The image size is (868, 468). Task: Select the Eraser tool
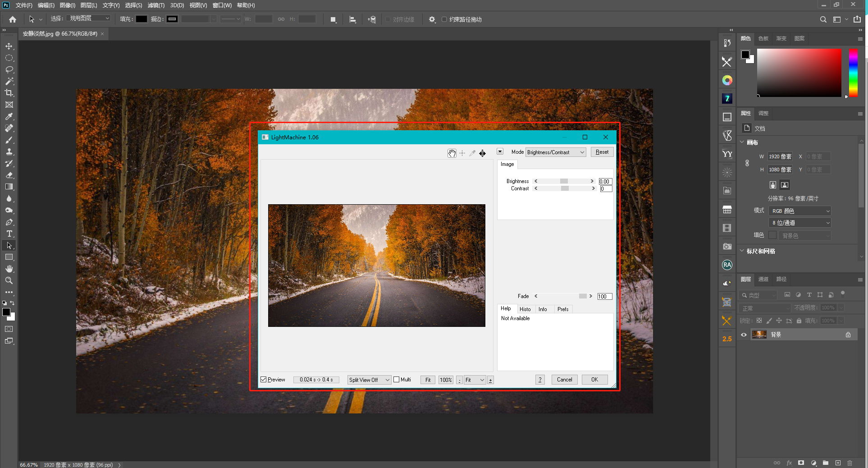[9, 175]
